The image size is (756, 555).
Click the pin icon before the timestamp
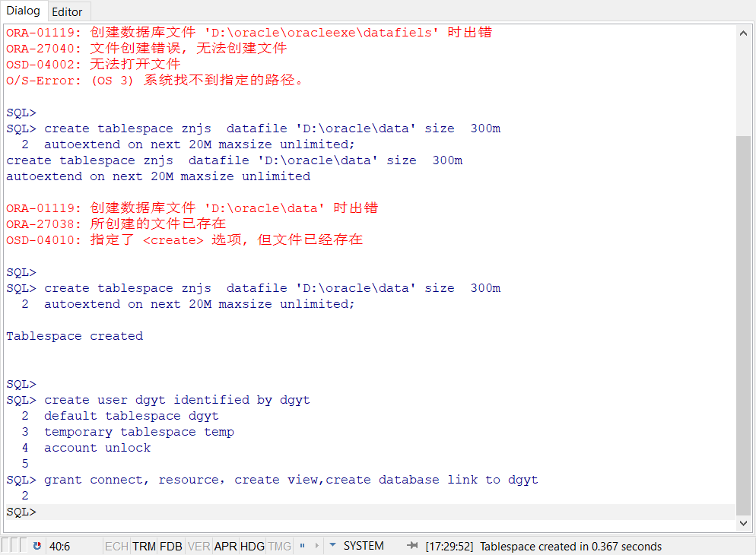pyautogui.click(x=413, y=545)
